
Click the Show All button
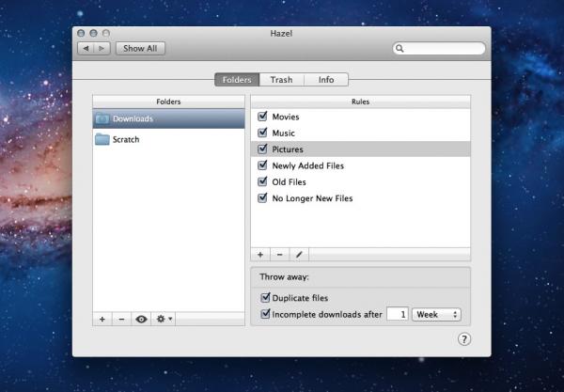click(140, 48)
